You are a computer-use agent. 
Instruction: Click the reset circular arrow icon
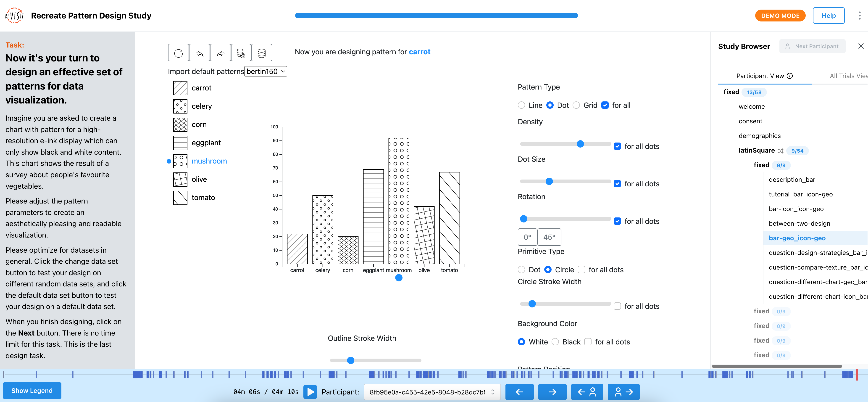(x=179, y=53)
